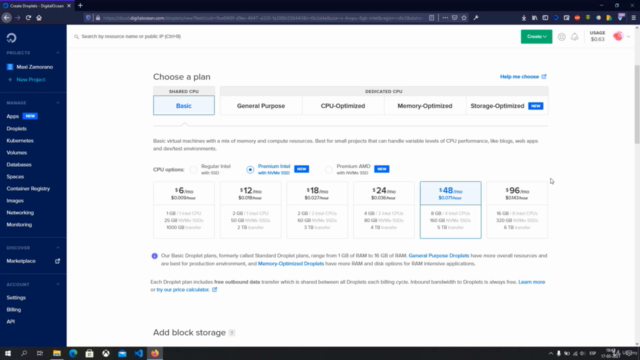Viewport: 640px width, 360px height.
Task: Click the Firefox taskbar icon
Action: coord(155,353)
